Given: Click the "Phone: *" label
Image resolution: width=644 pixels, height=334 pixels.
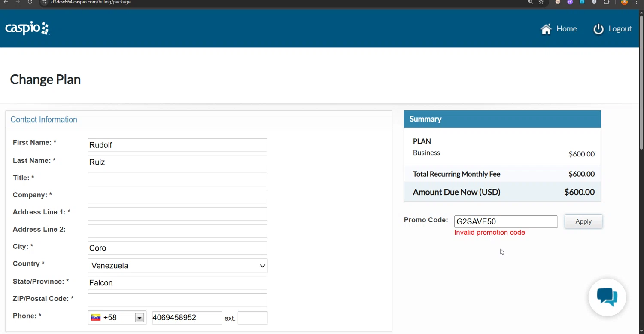Looking at the screenshot, I should (x=27, y=316).
